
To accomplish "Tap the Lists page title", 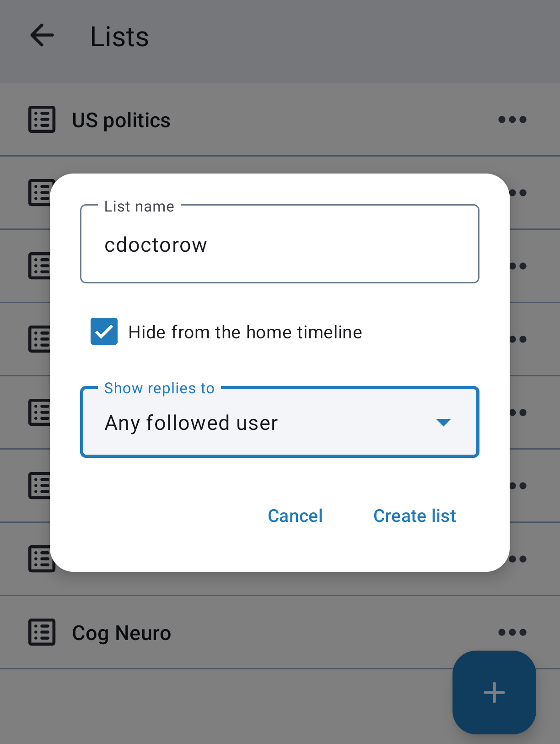I will 119,37.
